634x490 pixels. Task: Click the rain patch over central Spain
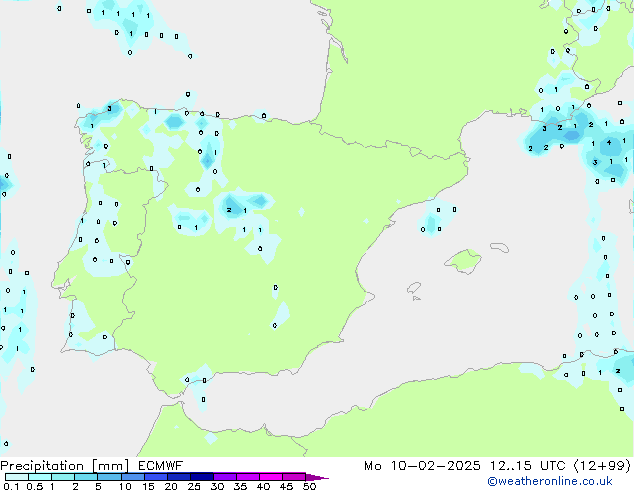(x=245, y=205)
